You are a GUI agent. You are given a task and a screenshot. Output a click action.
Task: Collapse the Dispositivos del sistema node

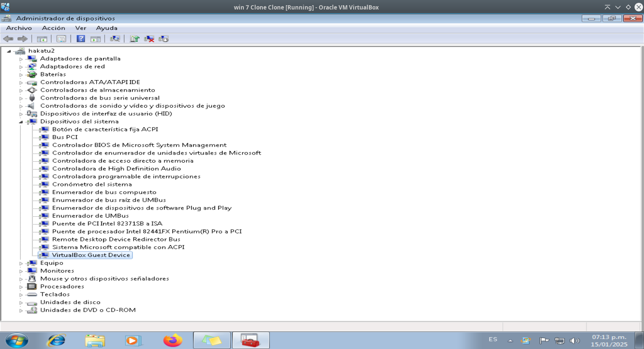pos(21,122)
